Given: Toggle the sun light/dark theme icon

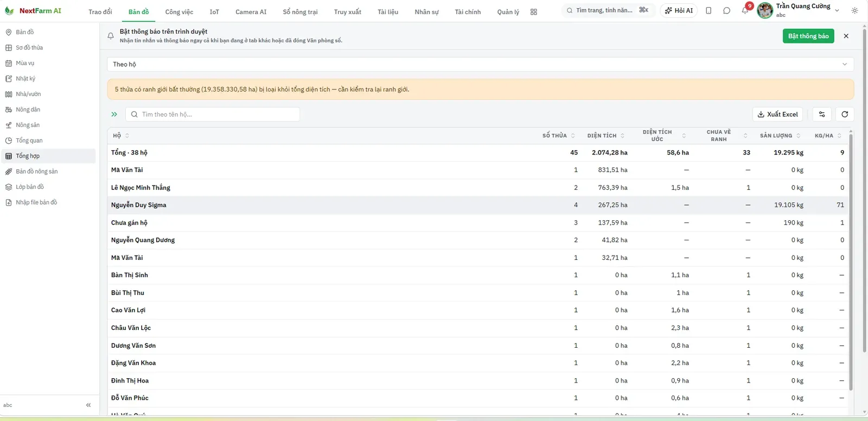Looking at the screenshot, I should click(855, 11).
